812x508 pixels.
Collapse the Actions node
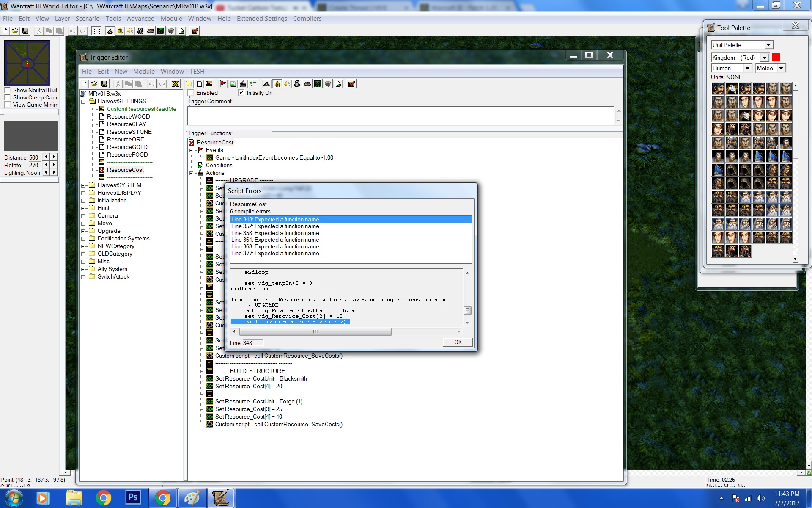pos(192,173)
